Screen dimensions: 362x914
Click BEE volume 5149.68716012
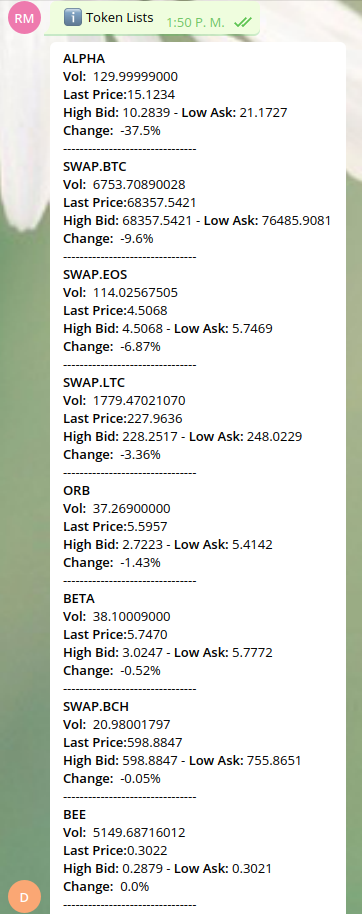[x=139, y=832]
